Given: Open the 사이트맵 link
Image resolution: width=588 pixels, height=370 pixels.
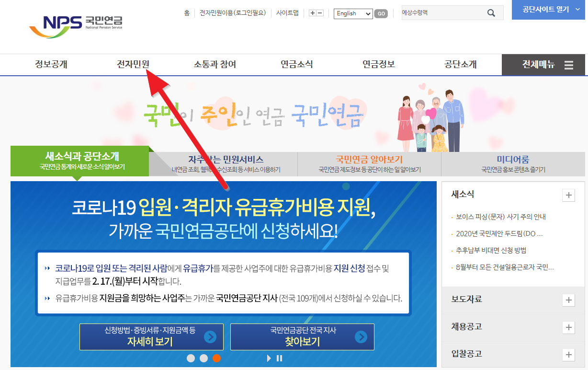Looking at the screenshot, I should (x=287, y=13).
